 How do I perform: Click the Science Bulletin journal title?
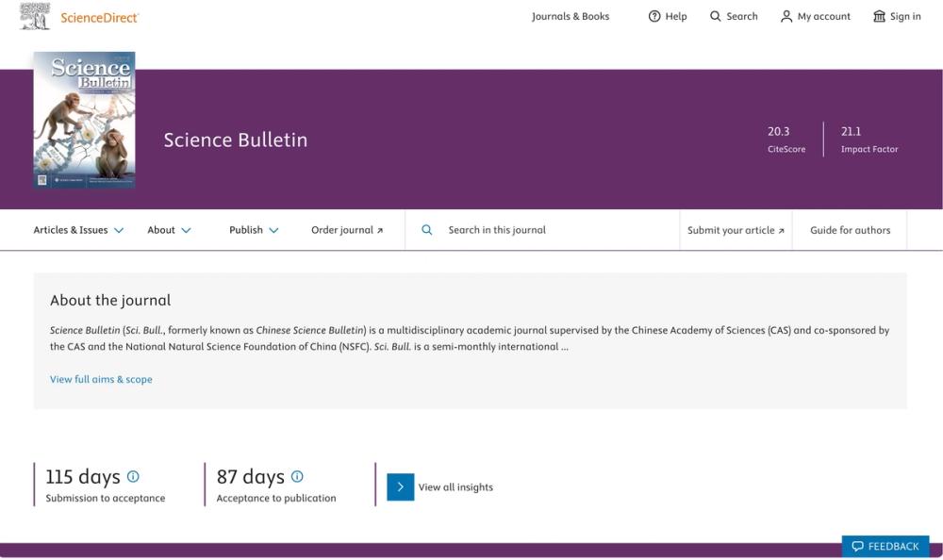point(235,140)
